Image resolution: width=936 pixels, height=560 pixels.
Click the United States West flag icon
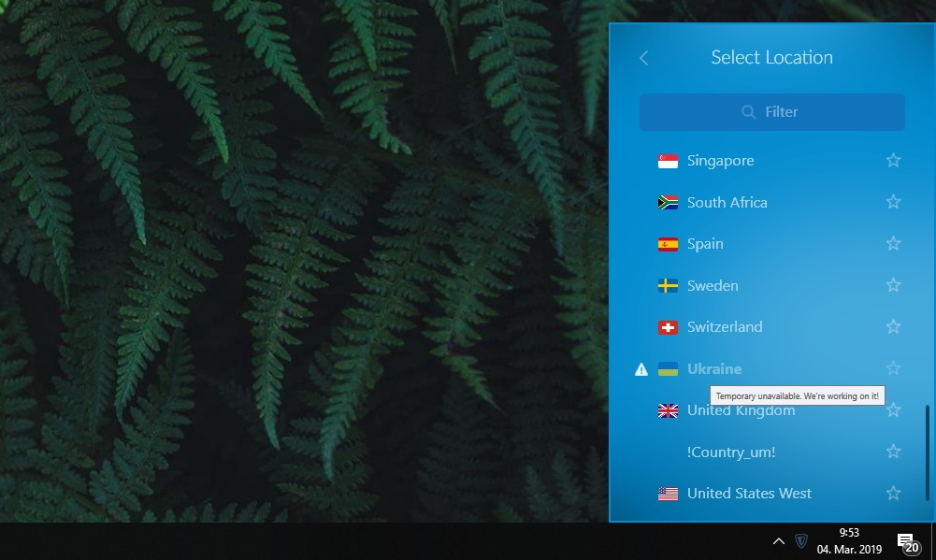[x=668, y=494]
